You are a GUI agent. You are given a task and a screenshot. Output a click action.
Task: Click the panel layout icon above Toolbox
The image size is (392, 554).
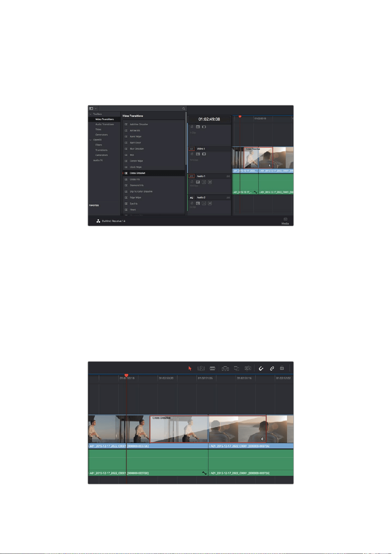91,108
